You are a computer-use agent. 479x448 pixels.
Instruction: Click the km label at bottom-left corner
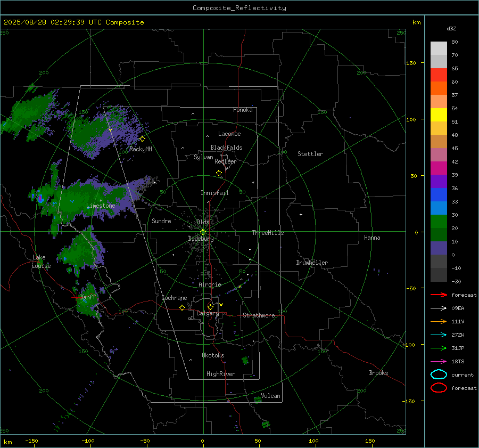coord(7,442)
